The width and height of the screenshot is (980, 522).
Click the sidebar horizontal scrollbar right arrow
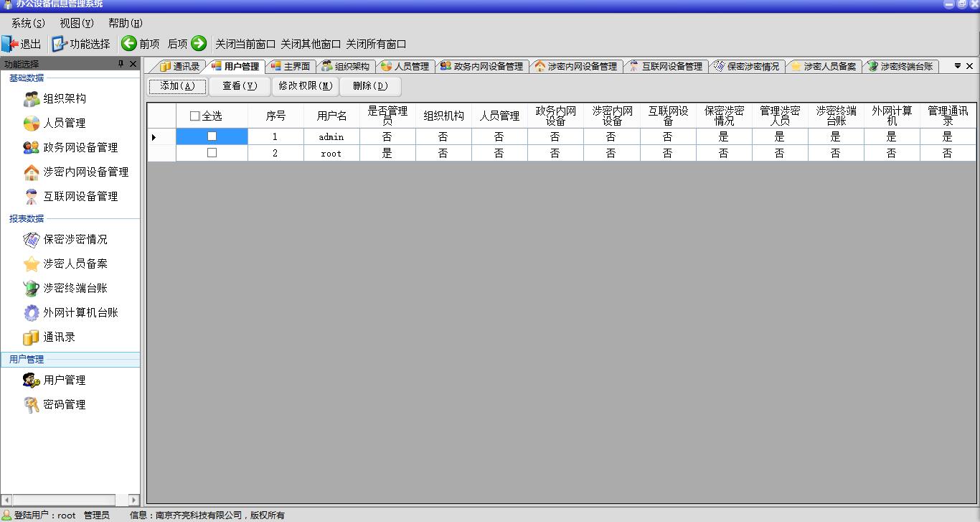click(x=134, y=500)
